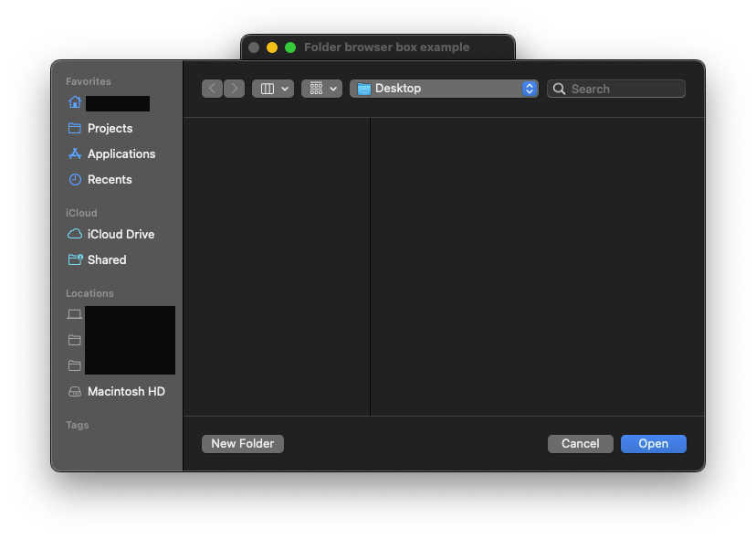This screenshot has width=756, height=539.
Task: Select Applications in the Favorites sidebar
Action: pos(121,154)
